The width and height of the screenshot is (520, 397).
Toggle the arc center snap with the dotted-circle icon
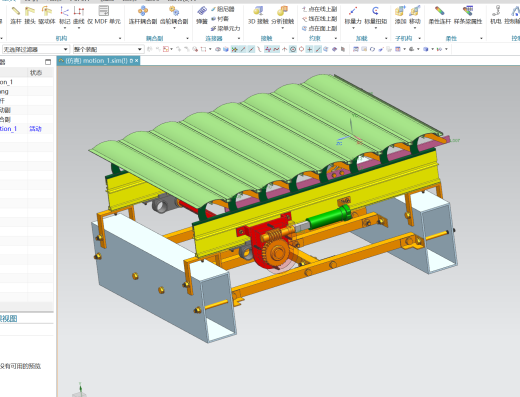(x=293, y=49)
